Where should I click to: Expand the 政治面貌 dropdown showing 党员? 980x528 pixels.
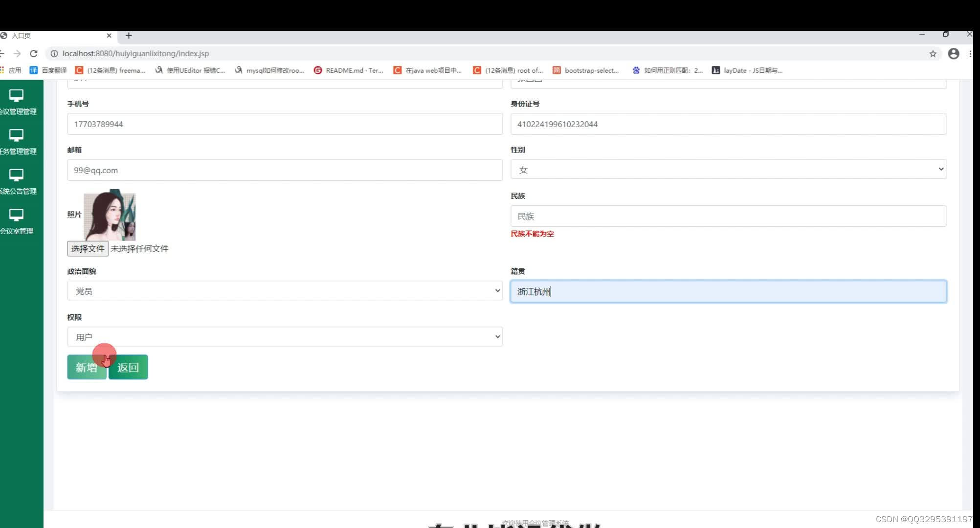[x=285, y=290]
